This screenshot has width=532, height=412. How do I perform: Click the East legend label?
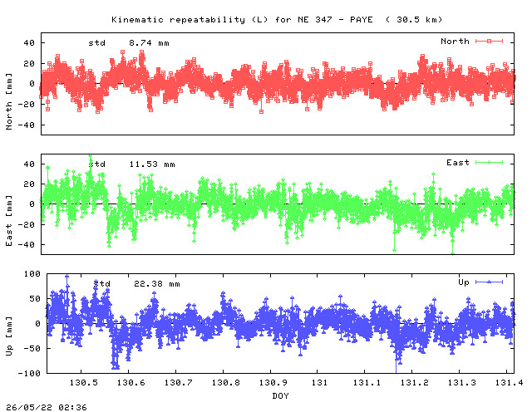(458, 163)
